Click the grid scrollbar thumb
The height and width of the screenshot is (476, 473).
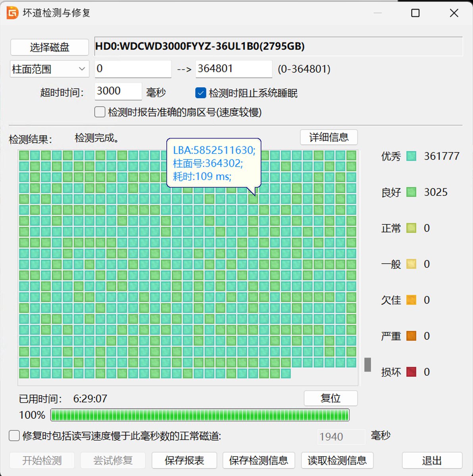(x=368, y=365)
